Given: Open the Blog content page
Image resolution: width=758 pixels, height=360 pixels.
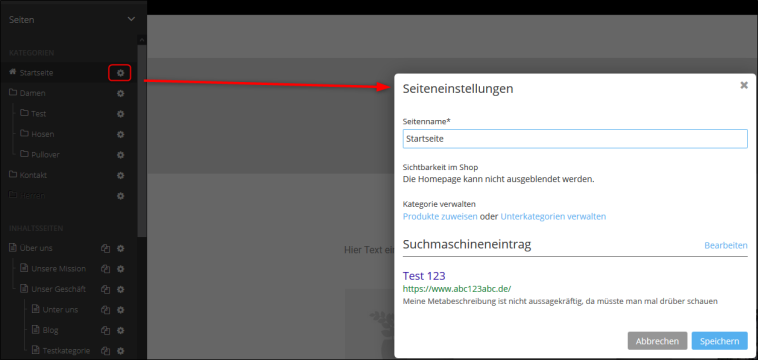Looking at the screenshot, I should pyautogui.click(x=50, y=331).
